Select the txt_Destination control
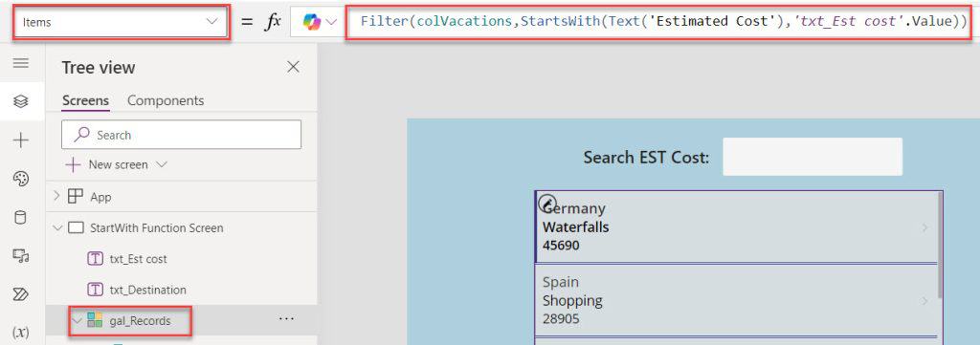Viewport: 980px width, 345px height. (147, 291)
